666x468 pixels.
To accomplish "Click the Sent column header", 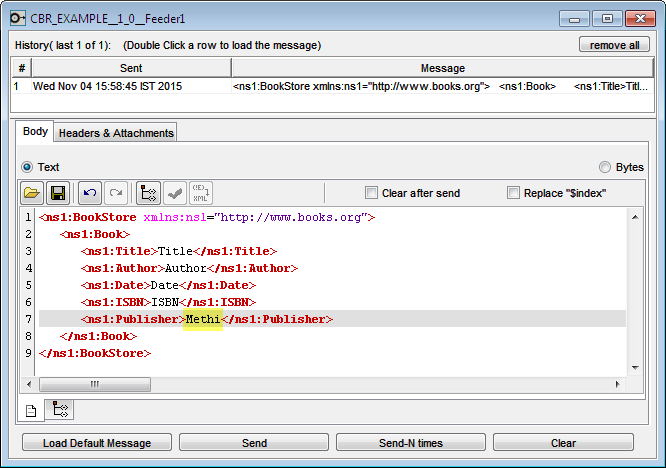I will [x=131, y=68].
